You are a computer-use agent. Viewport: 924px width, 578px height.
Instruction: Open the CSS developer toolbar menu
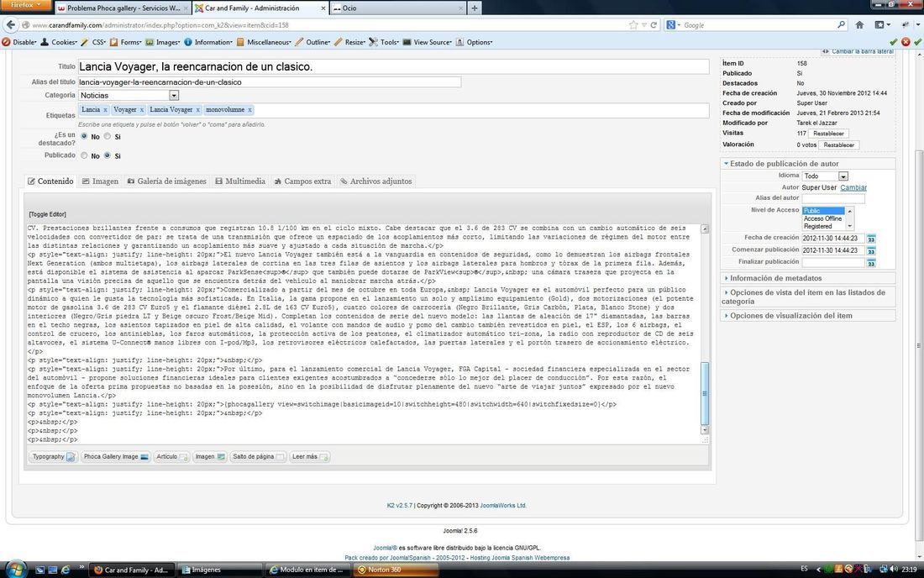94,42
